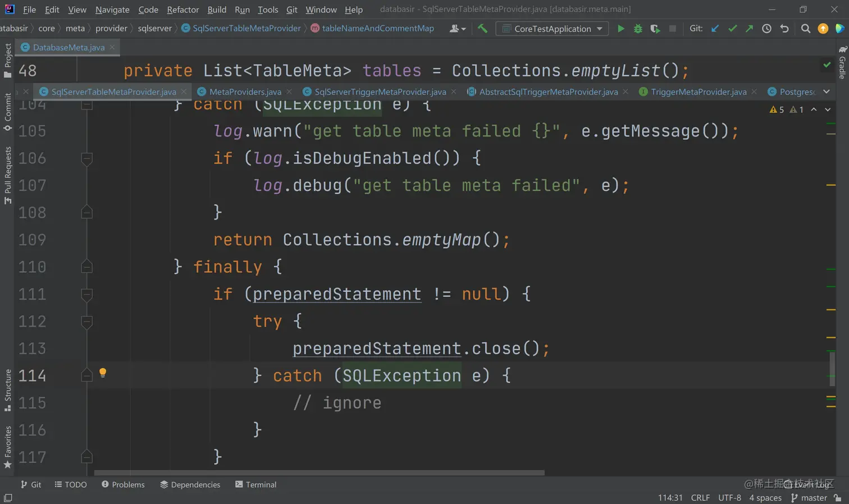The width and height of the screenshot is (849, 504).
Task: Switch to SqlServerTriggerMetaProvider.java tab
Action: point(380,91)
